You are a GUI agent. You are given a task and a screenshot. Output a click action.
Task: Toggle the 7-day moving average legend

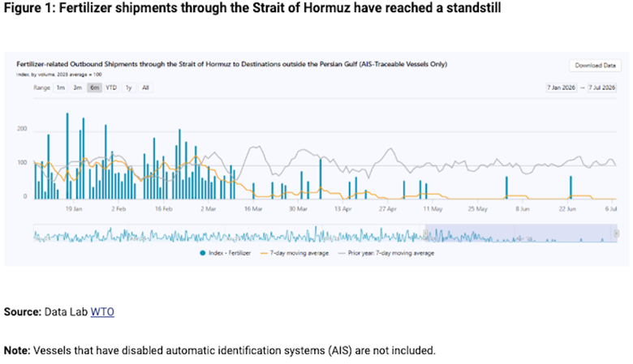point(295,253)
